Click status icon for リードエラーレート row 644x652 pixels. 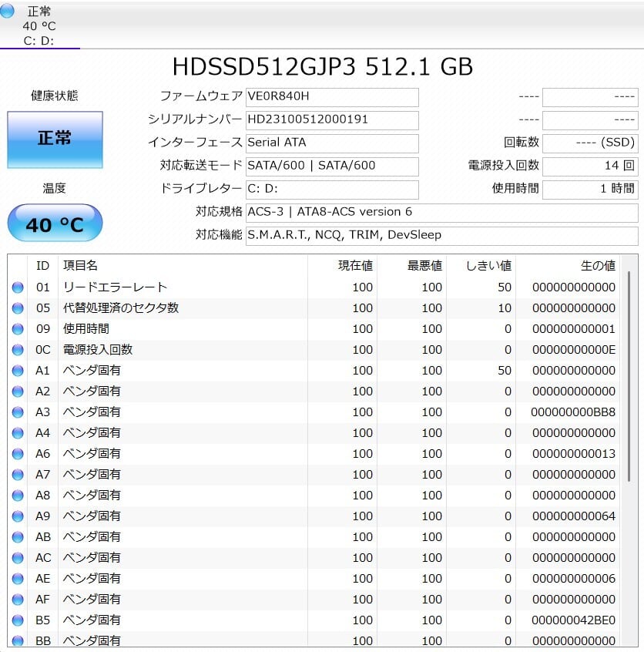point(18,287)
